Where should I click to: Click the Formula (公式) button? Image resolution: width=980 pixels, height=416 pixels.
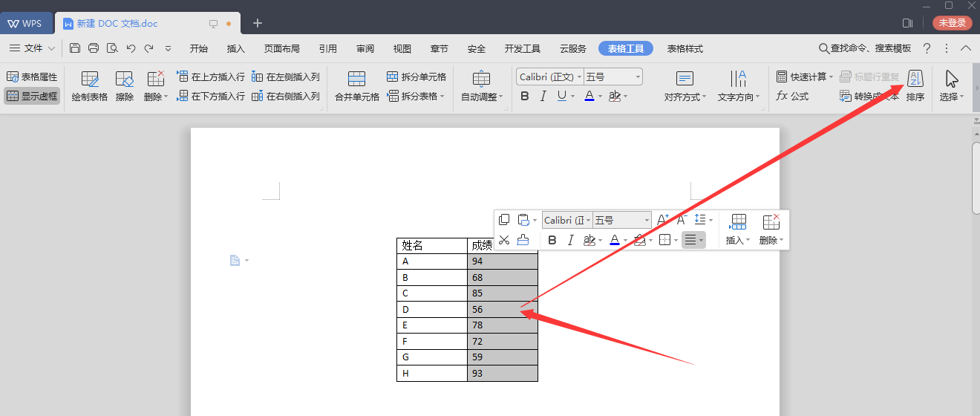(792, 97)
